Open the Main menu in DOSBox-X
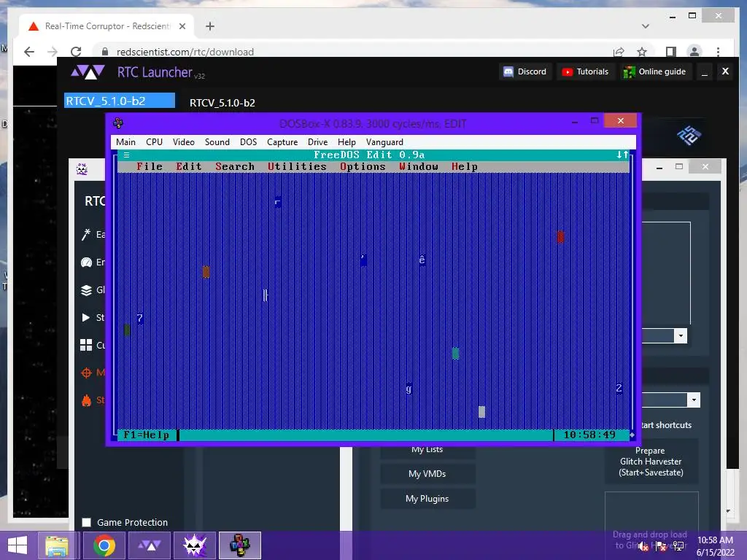This screenshot has width=747, height=560. tap(125, 142)
